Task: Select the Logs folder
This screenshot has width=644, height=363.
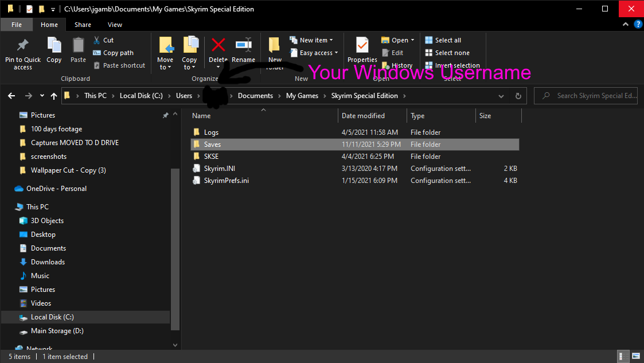Action: pyautogui.click(x=355, y=132)
